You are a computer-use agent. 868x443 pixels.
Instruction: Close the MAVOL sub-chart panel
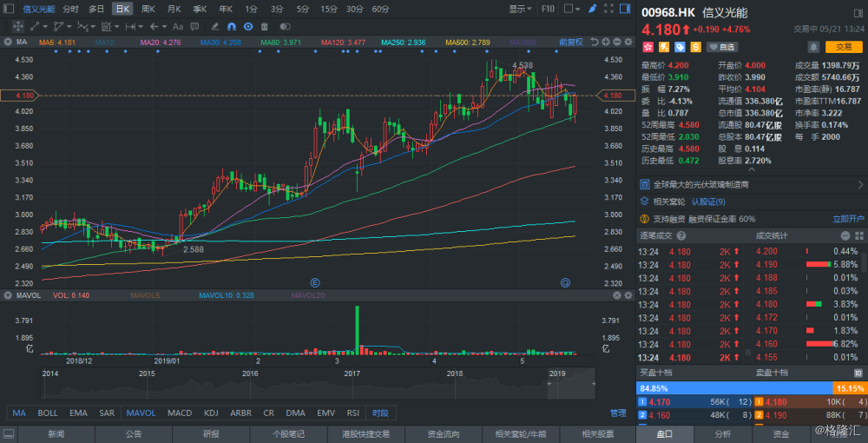617,295
